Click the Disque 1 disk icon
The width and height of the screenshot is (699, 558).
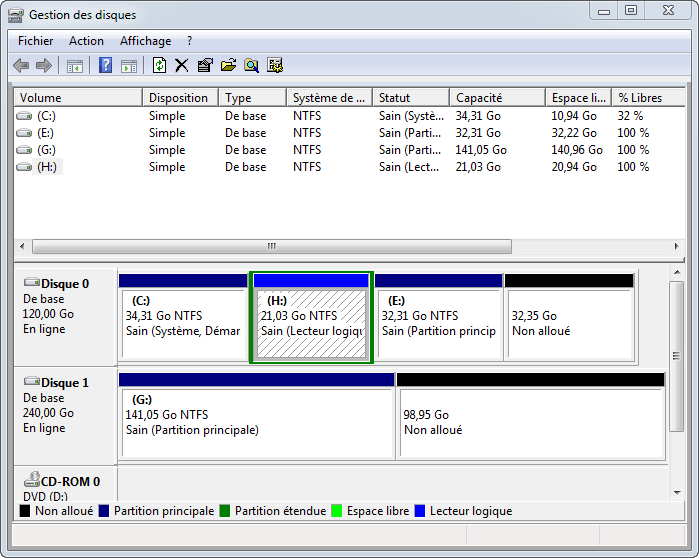[x=32, y=381]
